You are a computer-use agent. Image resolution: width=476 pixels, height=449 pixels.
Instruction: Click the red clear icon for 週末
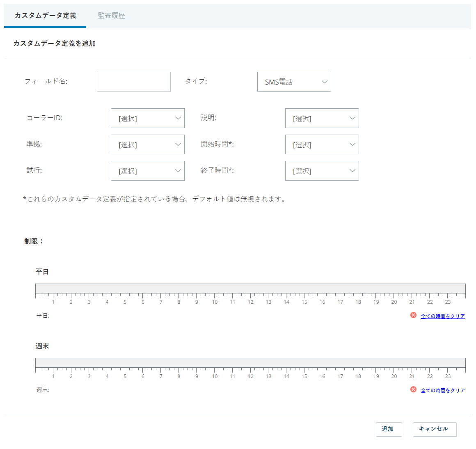[x=413, y=389]
